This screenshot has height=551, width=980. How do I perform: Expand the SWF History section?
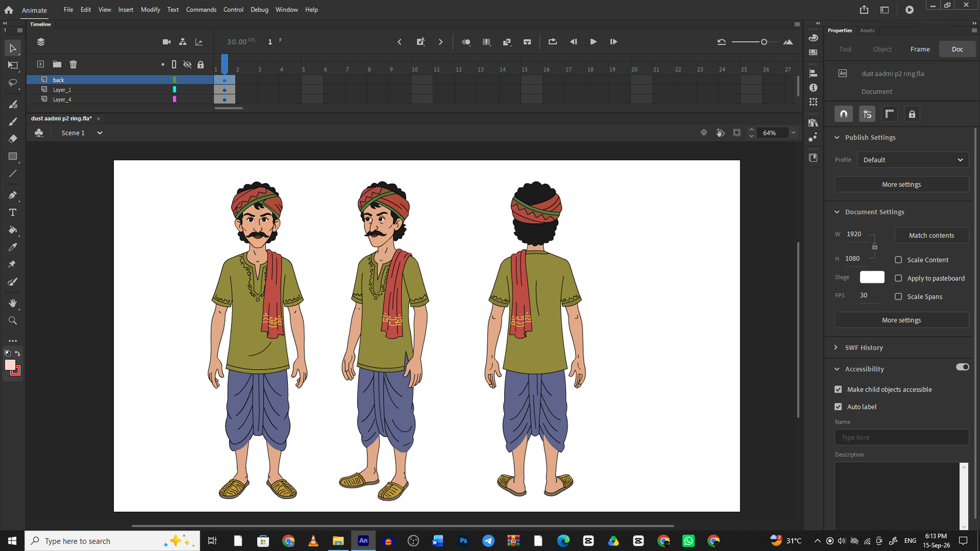coord(836,348)
